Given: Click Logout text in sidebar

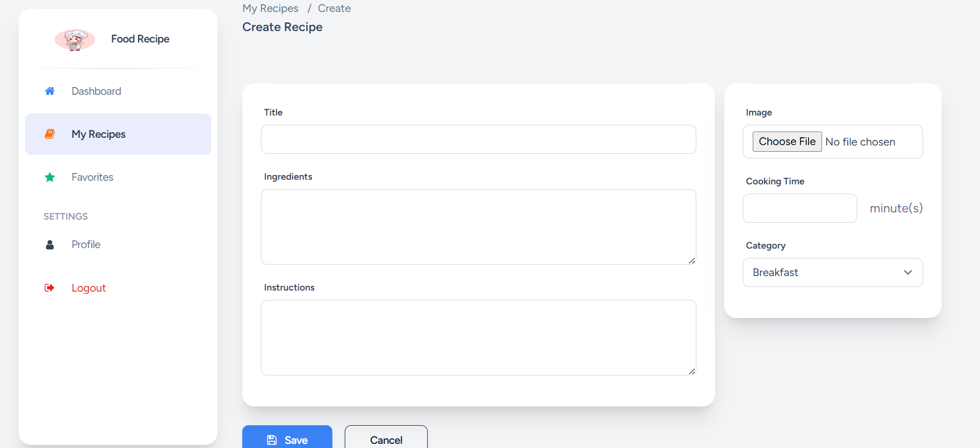Looking at the screenshot, I should (x=89, y=288).
